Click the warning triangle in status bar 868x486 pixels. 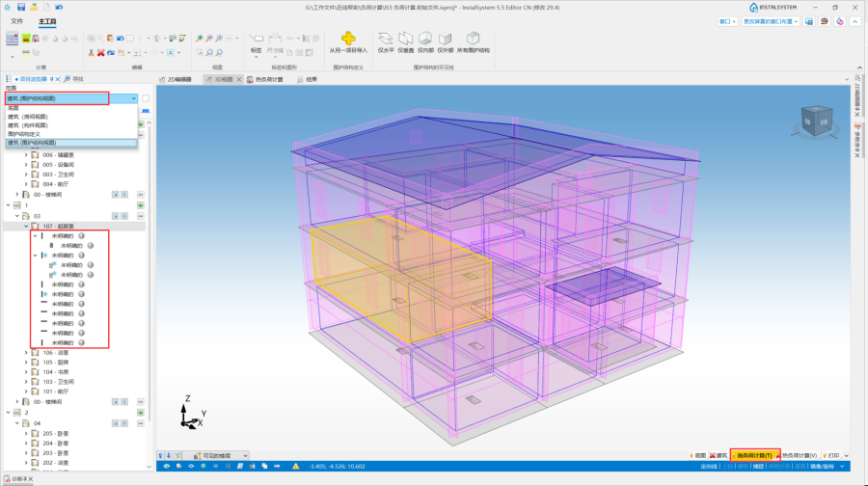[296, 466]
